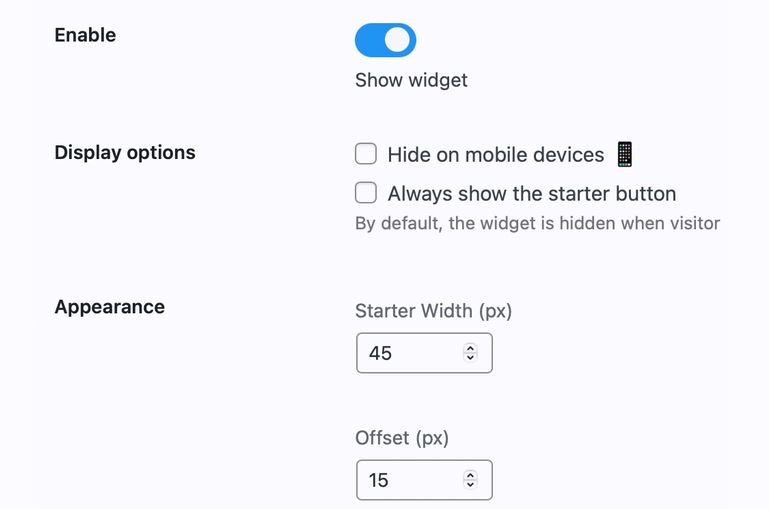The width and height of the screenshot is (769, 509).
Task: Check the Hide on mobile devices box
Action: 366,154
